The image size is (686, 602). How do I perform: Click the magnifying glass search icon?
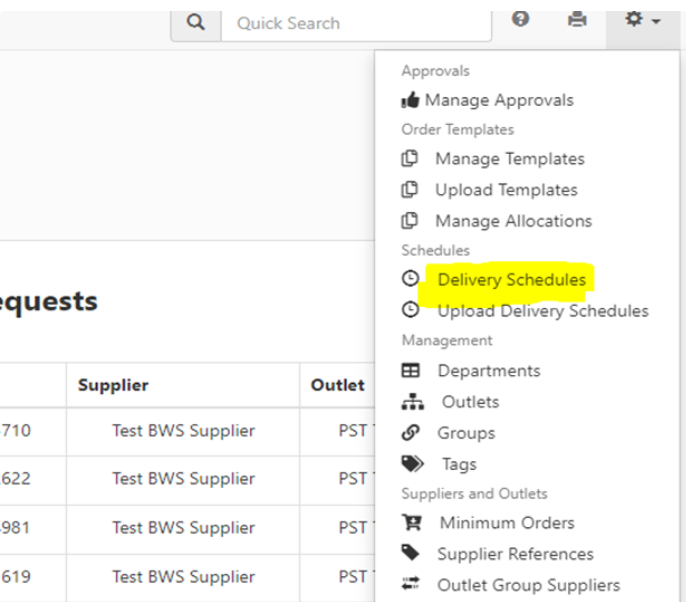coord(196,22)
